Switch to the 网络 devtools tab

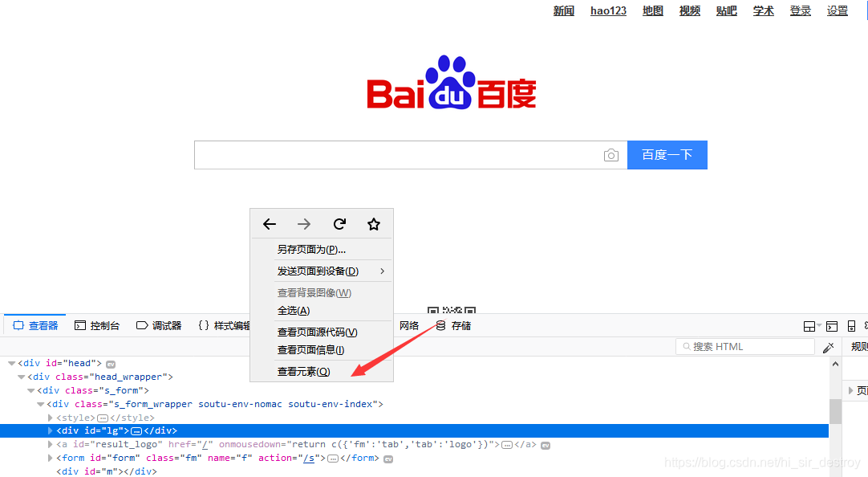click(x=409, y=326)
